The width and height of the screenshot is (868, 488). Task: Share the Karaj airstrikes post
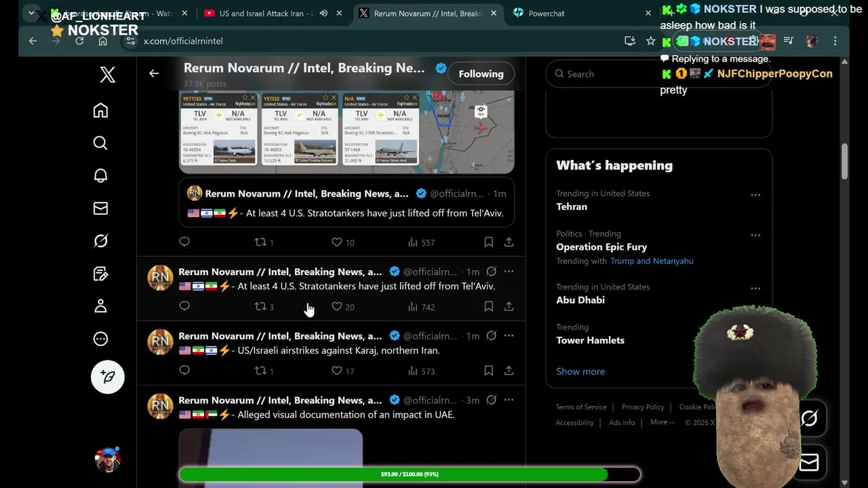[509, 371]
